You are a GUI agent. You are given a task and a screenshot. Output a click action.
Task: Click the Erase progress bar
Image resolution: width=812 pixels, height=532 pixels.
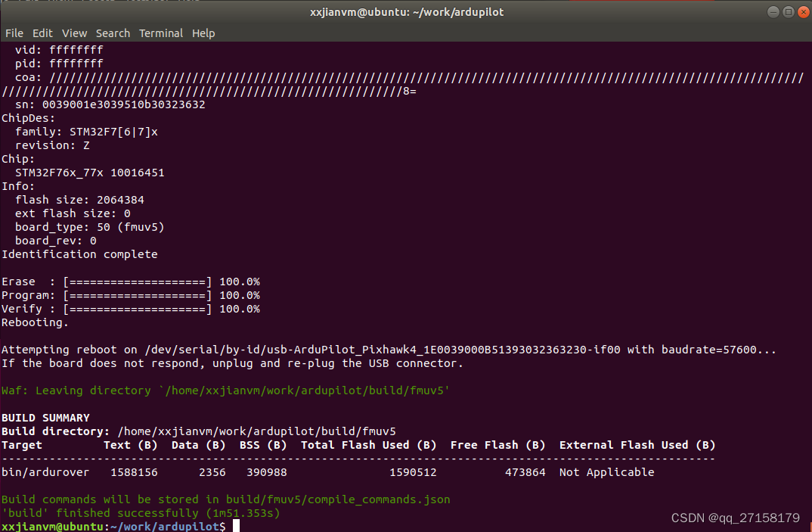tap(138, 282)
